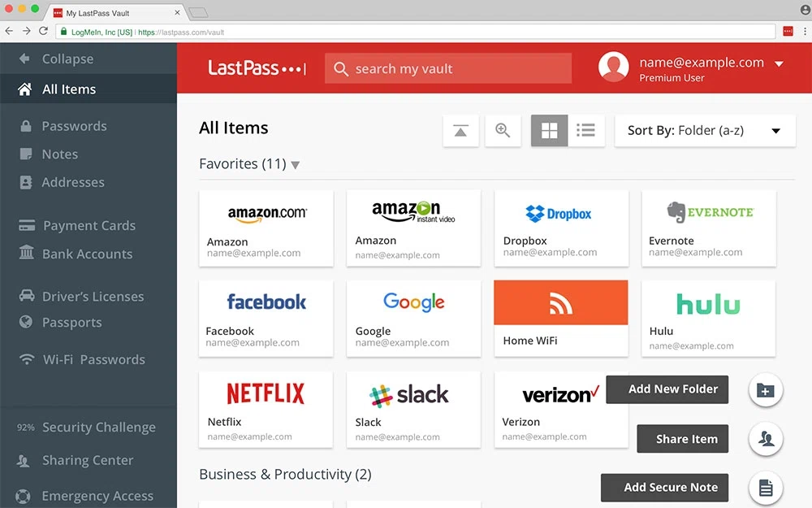Click the round Add New Folder icon
The image size is (812, 508).
coord(766,390)
